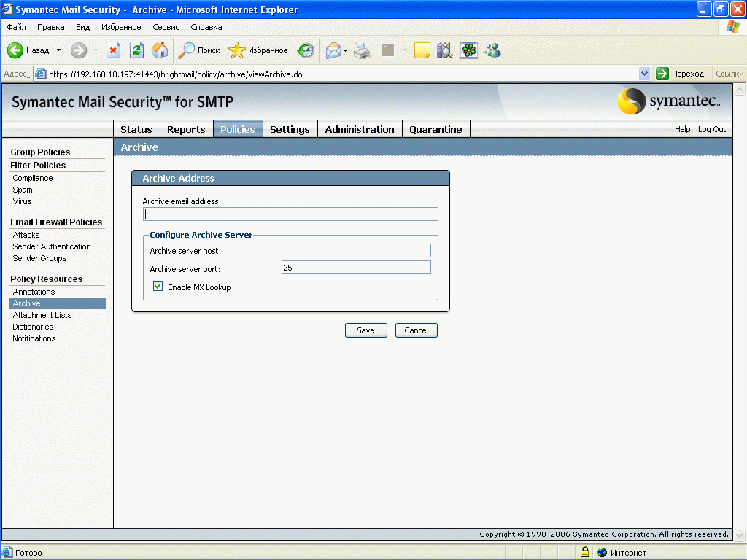The image size is (747, 560).
Task: Open the Избранное menu in menu bar
Action: pyautogui.click(x=121, y=27)
